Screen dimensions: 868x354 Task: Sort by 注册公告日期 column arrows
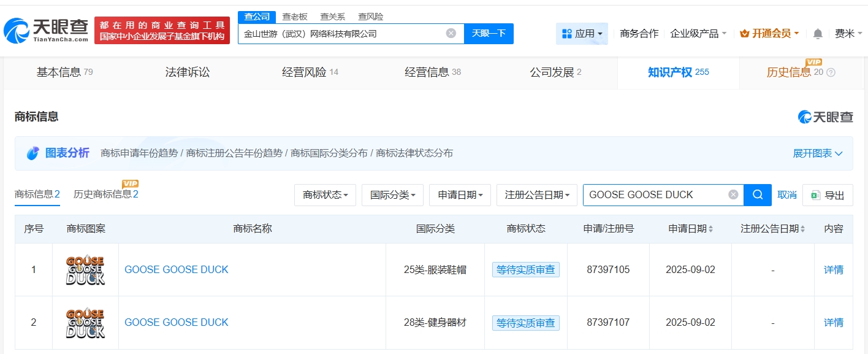point(802,229)
